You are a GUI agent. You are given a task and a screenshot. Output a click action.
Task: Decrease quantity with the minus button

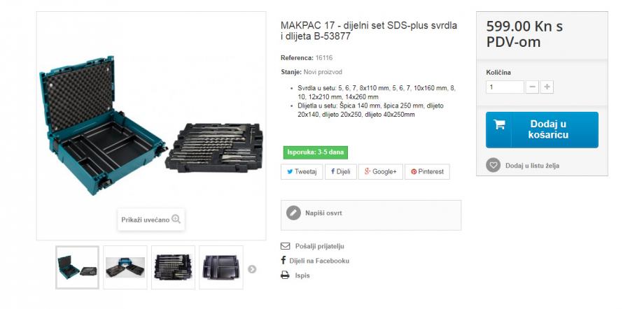532,87
